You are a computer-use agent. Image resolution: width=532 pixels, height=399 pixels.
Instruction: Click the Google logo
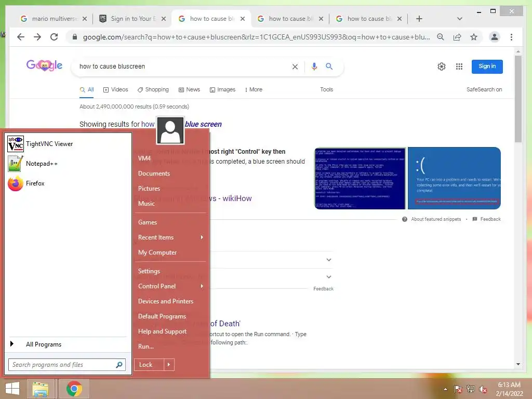pyautogui.click(x=44, y=65)
